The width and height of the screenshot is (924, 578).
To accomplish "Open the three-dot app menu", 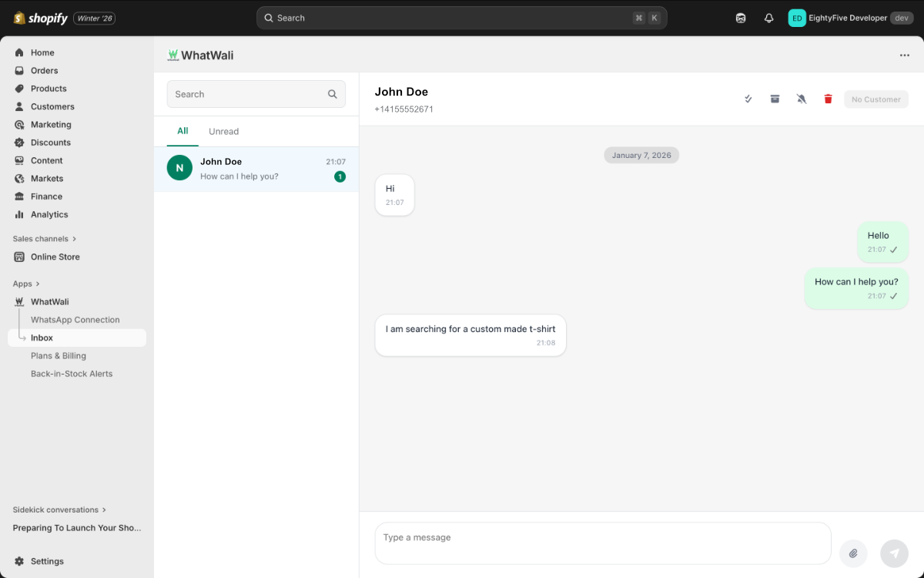I will click(x=904, y=55).
